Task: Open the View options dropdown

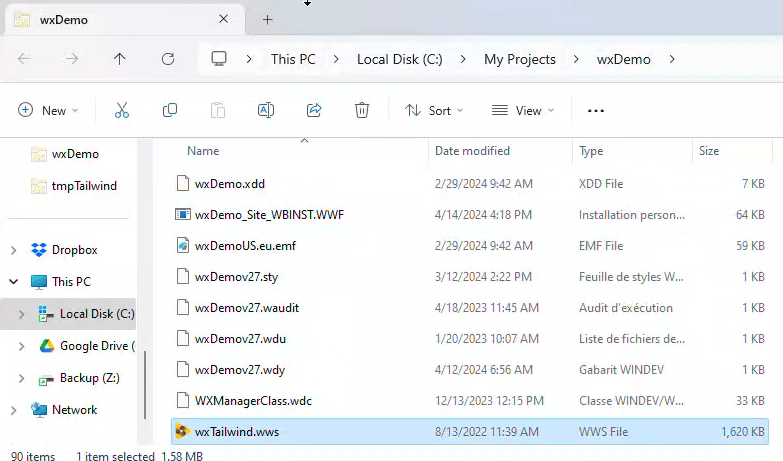Action: coord(523,111)
